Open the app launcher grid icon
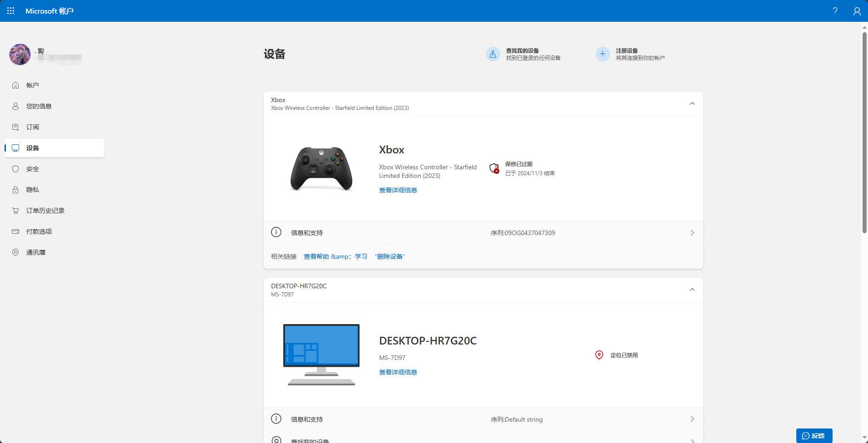The height and width of the screenshot is (443, 868). coord(11,11)
